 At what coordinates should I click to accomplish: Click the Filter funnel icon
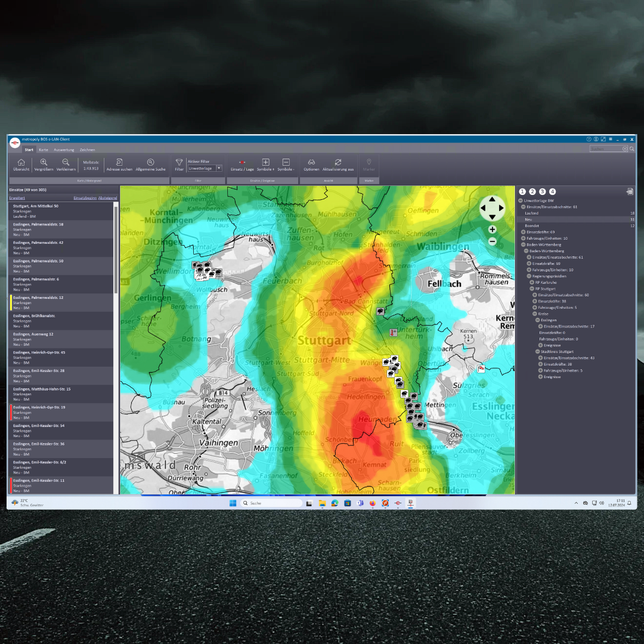coord(179,163)
